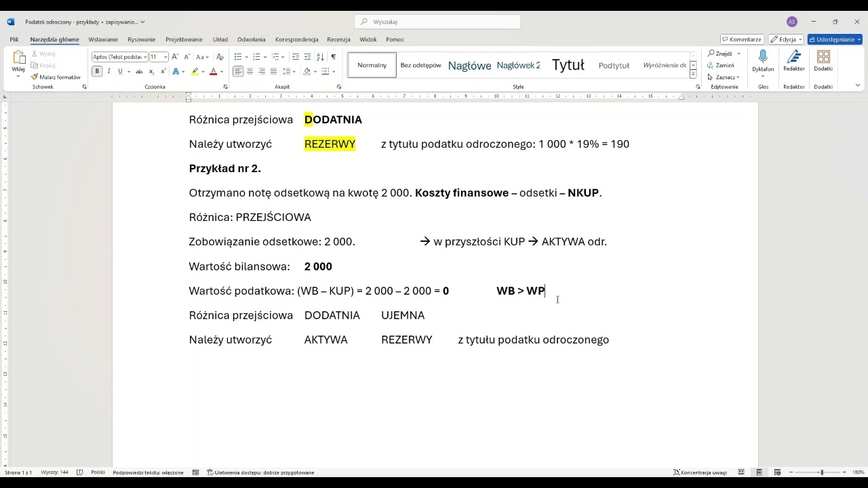Switch to the Recenzja tab
The width and height of the screenshot is (868, 488).
[x=338, y=39]
